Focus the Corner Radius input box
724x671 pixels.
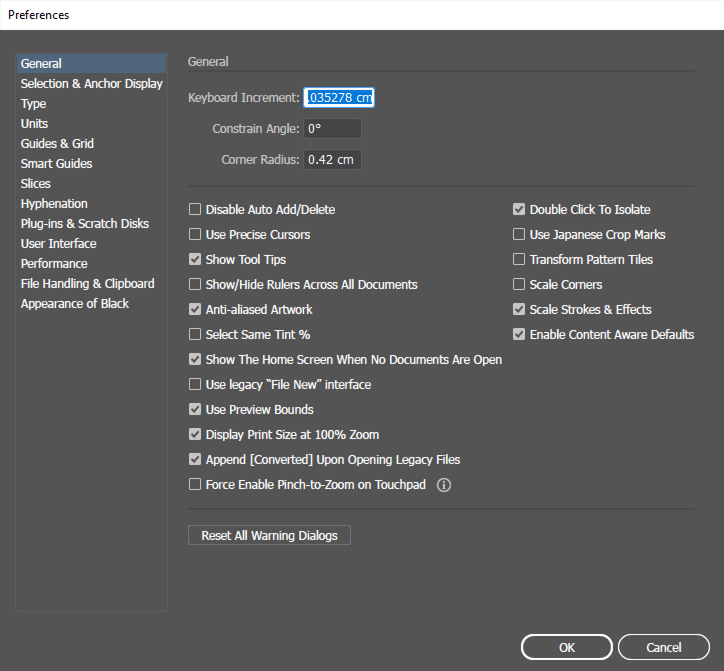click(332, 160)
